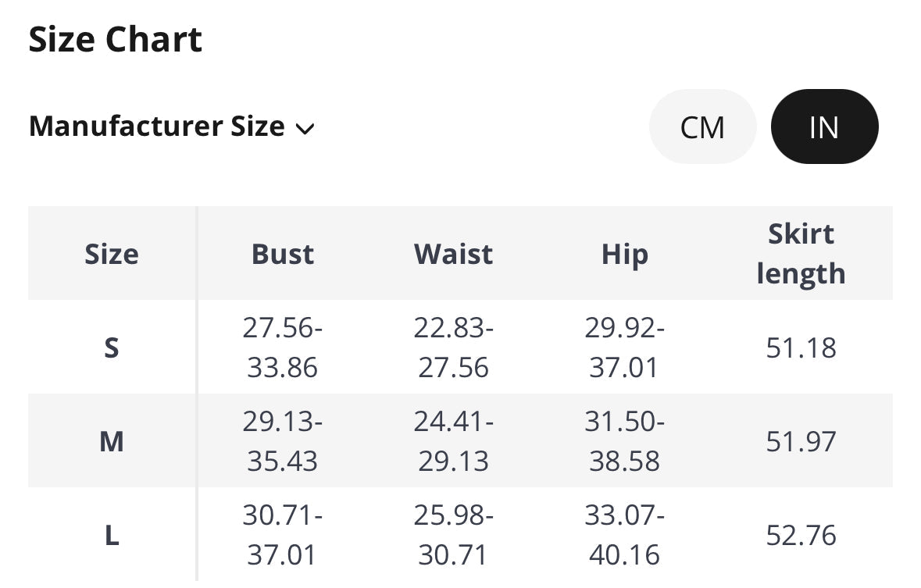Click the chevron beside Manufacturer Size
The image size is (921, 588).
coord(305,129)
